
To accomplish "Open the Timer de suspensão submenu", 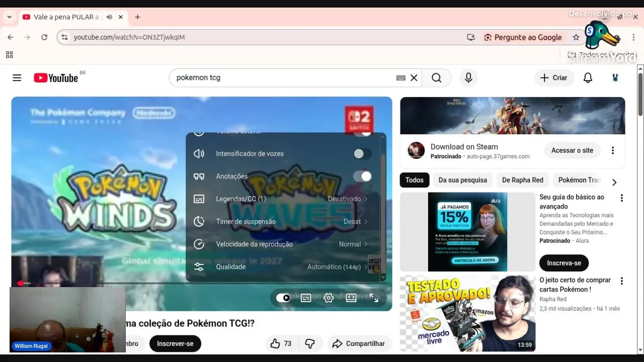I will point(283,222).
